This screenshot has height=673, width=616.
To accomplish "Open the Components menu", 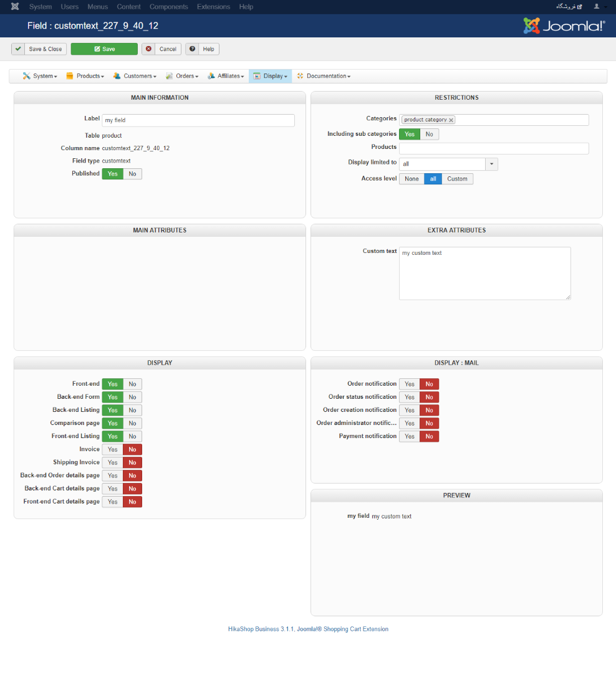I will click(x=168, y=7).
